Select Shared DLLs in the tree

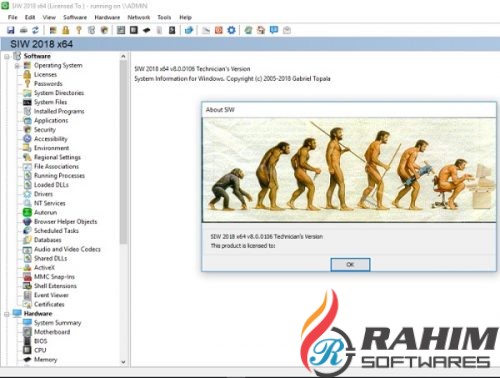[x=51, y=258]
